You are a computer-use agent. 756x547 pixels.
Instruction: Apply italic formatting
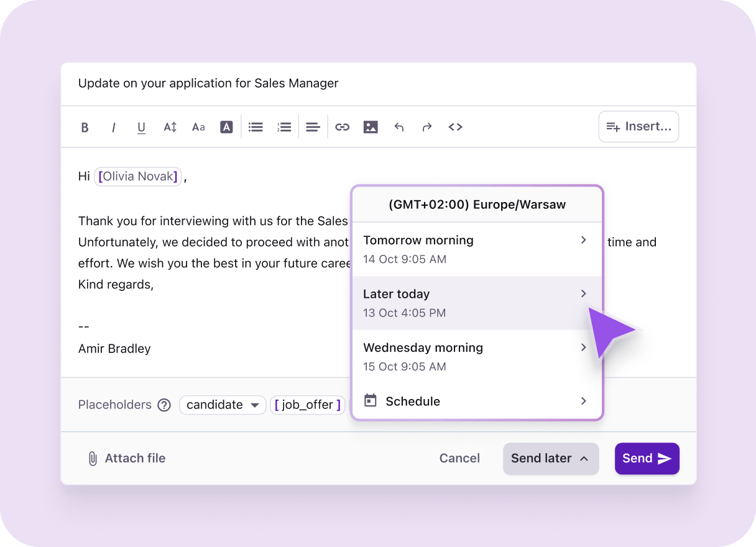click(113, 127)
